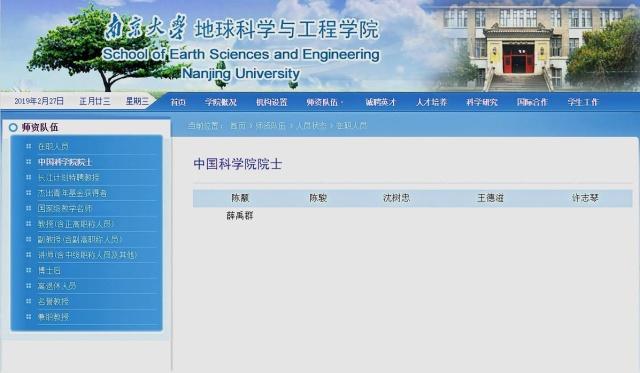Viewport: 640px width, 373px height.
Task: Open academician 陈颙's profile
Action: 240,198
